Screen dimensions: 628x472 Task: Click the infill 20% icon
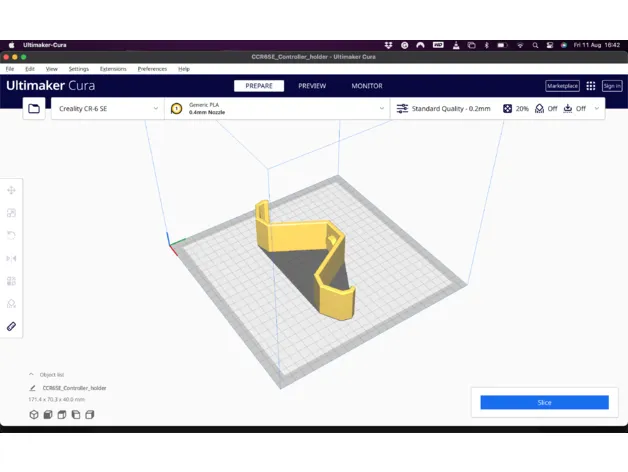tap(507, 109)
